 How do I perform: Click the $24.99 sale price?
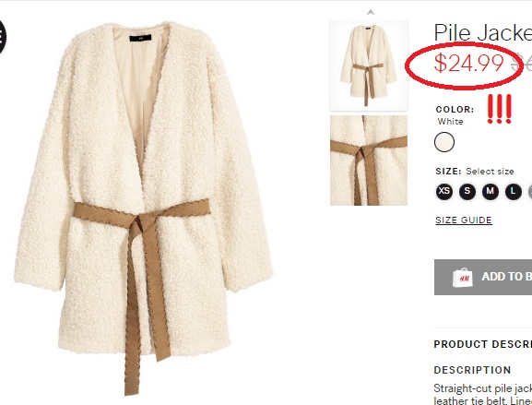coord(469,63)
